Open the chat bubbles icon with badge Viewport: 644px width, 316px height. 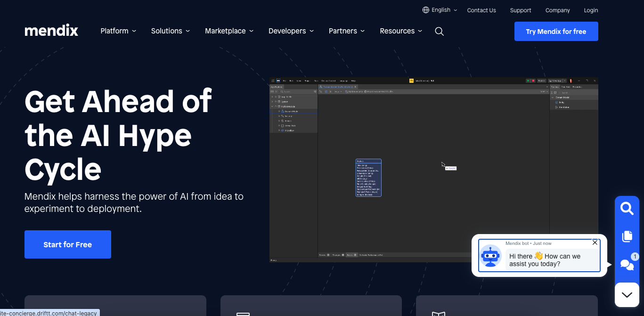(x=627, y=265)
